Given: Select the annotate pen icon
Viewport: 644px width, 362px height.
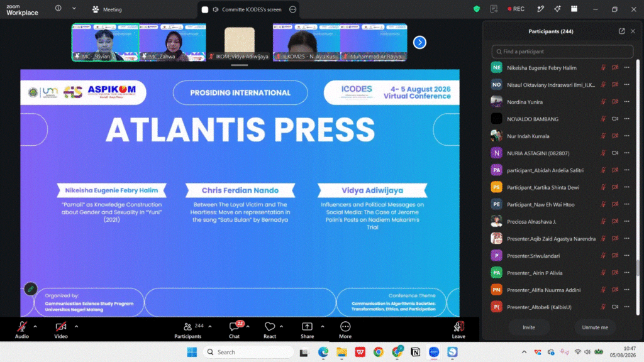Looking at the screenshot, I should tap(540, 9).
